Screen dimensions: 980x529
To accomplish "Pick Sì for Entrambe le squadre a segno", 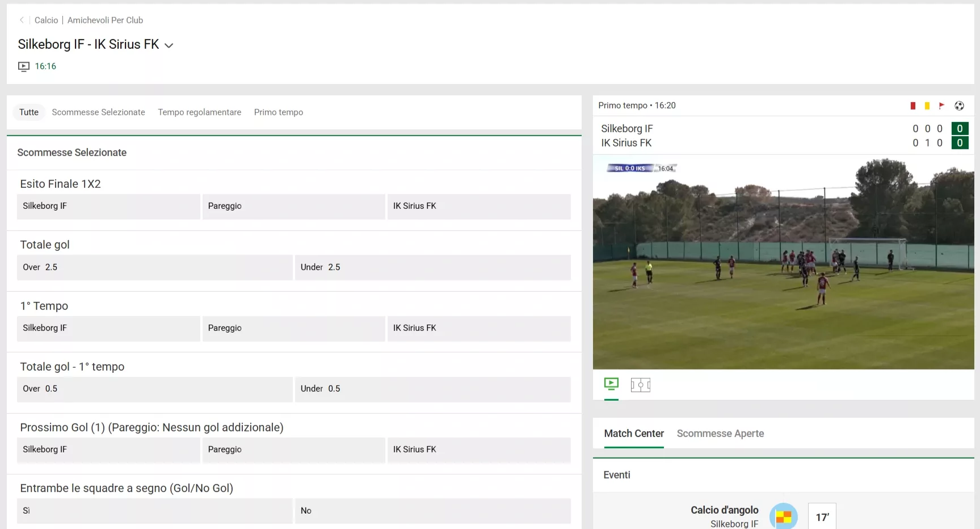I will (154, 511).
